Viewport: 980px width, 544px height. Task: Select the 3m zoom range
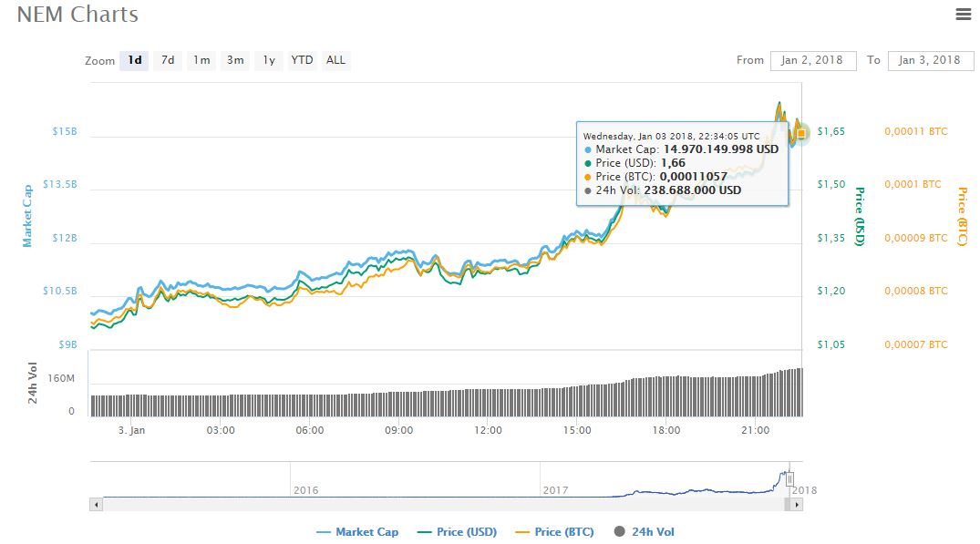point(235,60)
